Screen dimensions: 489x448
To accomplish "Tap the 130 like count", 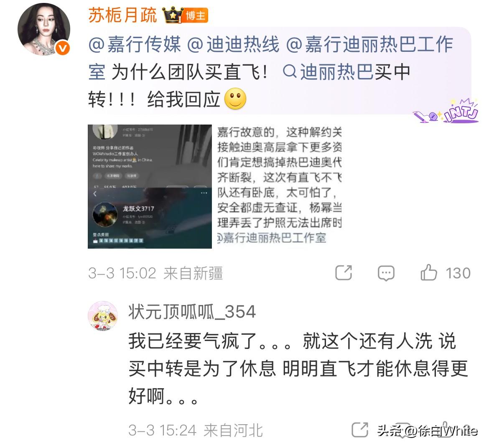I will [458, 273].
